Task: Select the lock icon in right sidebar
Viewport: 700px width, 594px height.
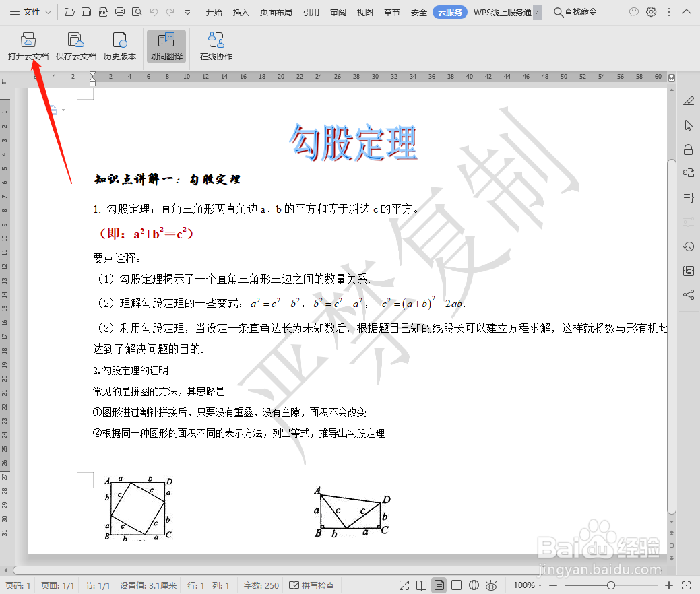Action: click(689, 150)
